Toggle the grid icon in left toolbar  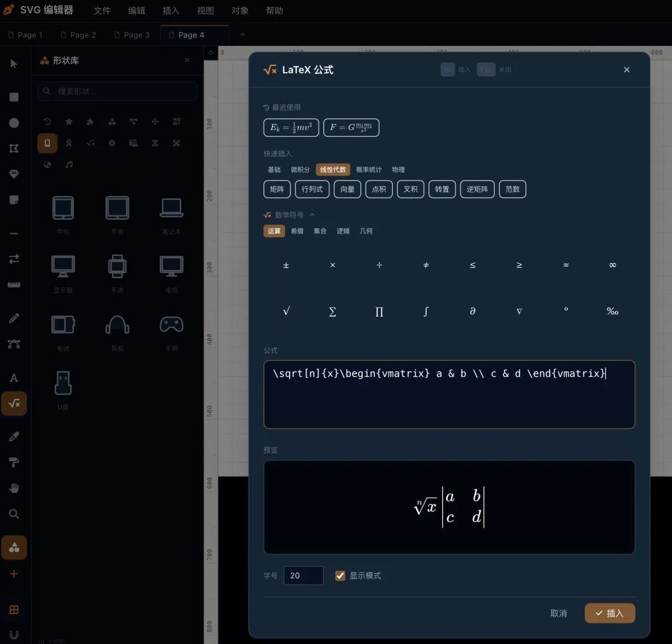(14, 610)
